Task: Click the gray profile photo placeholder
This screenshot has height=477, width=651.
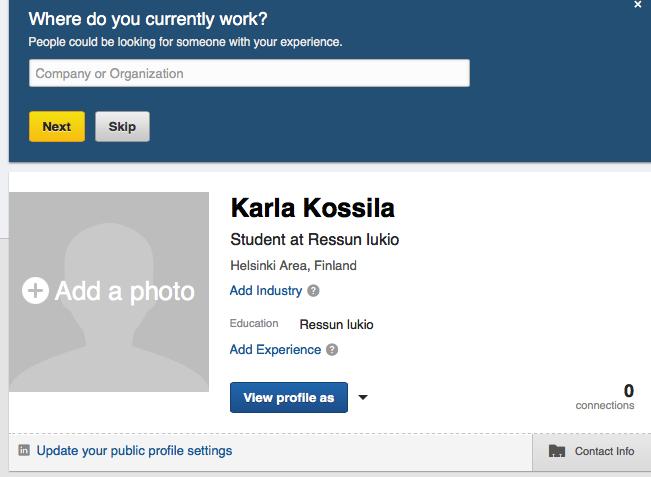Action: click(109, 291)
